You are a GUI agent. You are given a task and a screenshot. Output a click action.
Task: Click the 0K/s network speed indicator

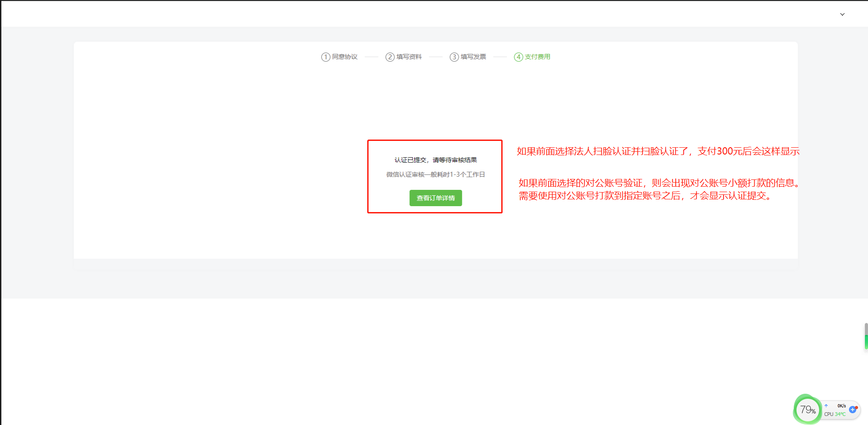coord(841,406)
